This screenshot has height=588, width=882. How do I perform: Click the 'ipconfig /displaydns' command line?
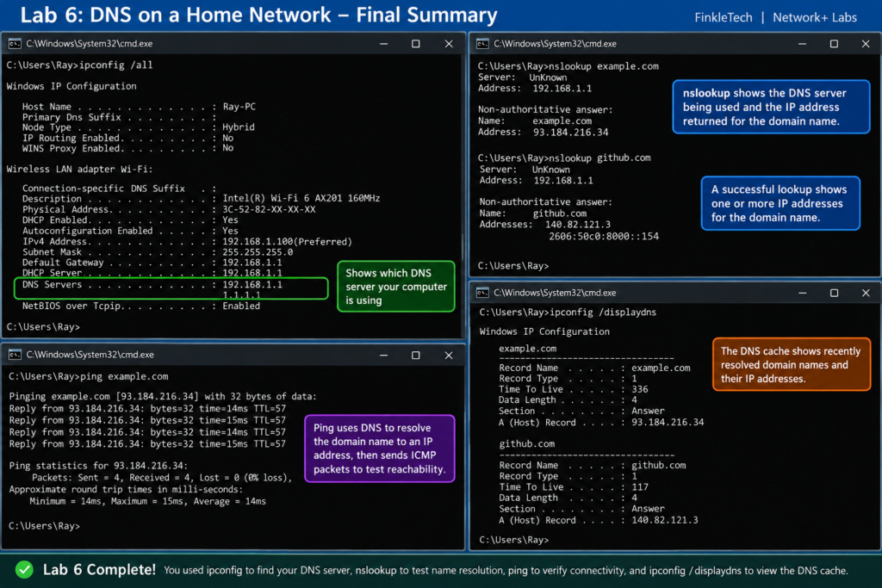pyautogui.click(x=568, y=313)
